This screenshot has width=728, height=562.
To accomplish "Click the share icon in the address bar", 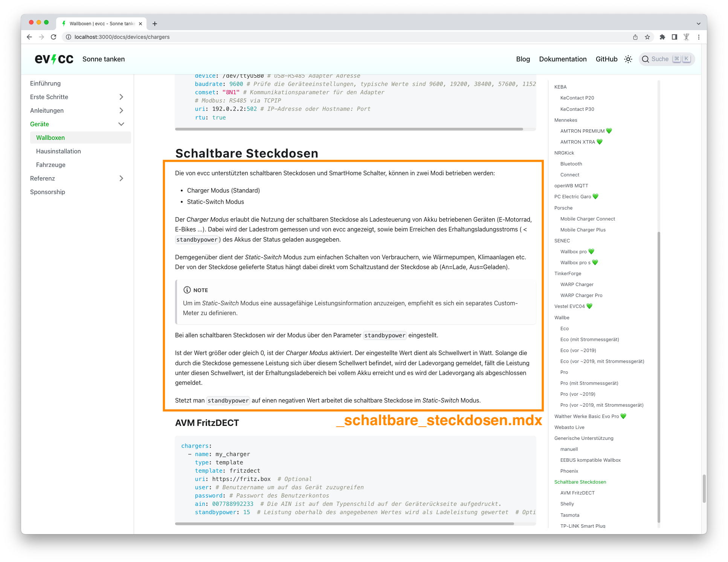I will click(635, 37).
